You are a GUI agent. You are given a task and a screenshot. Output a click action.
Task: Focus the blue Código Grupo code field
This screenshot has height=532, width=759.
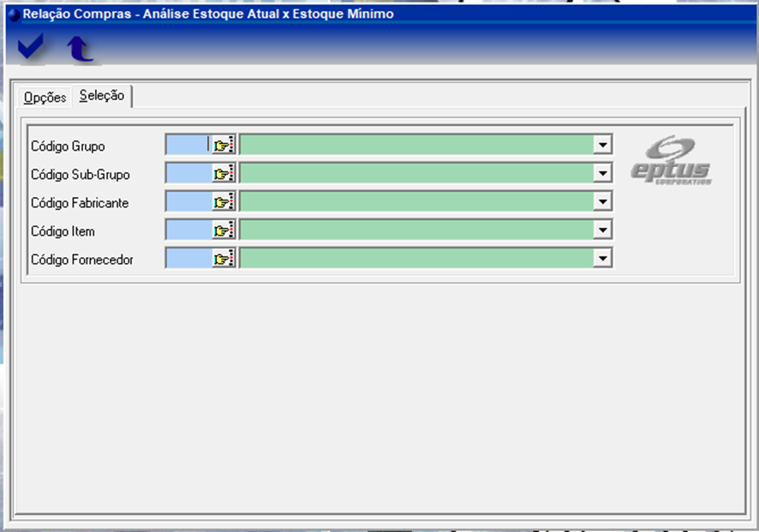click(188, 146)
